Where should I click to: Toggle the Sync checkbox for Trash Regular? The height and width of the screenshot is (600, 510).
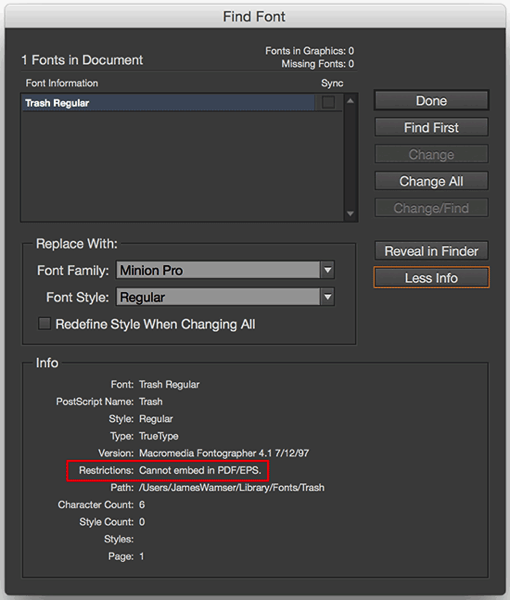pyautogui.click(x=328, y=102)
